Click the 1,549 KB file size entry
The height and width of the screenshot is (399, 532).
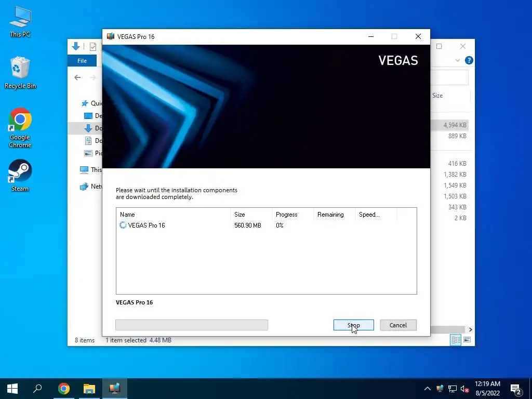(x=455, y=185)
